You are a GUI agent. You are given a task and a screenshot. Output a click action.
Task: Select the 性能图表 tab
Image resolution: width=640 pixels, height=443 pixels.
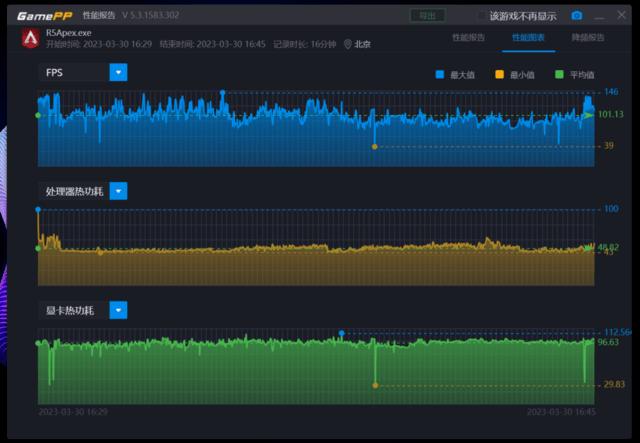point(529,38)
